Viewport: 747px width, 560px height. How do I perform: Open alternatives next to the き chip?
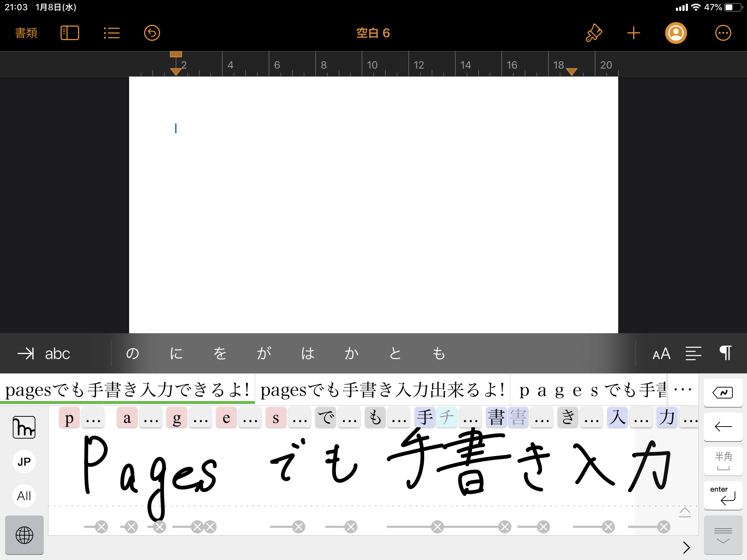tap(592, 417)
